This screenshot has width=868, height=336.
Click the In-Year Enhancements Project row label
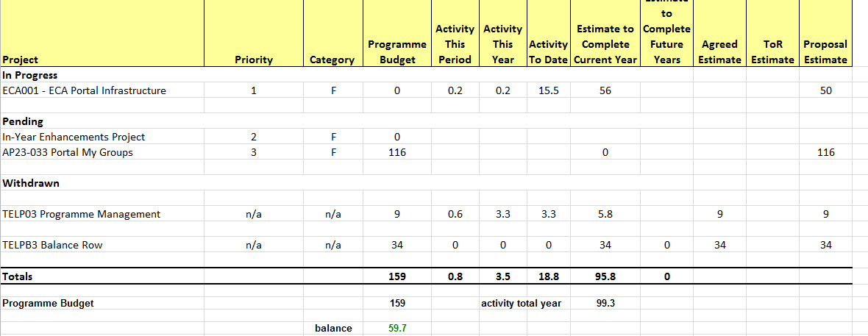(x=74, y=137)
